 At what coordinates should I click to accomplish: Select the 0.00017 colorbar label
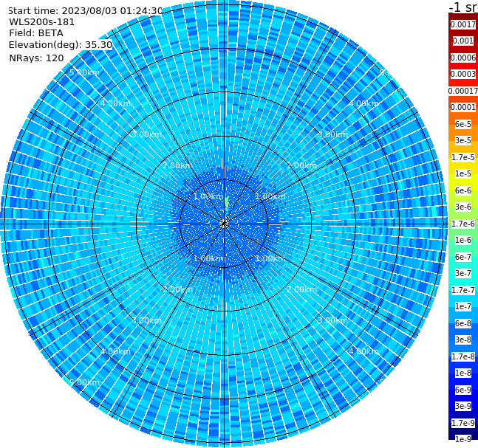(463, 91)
